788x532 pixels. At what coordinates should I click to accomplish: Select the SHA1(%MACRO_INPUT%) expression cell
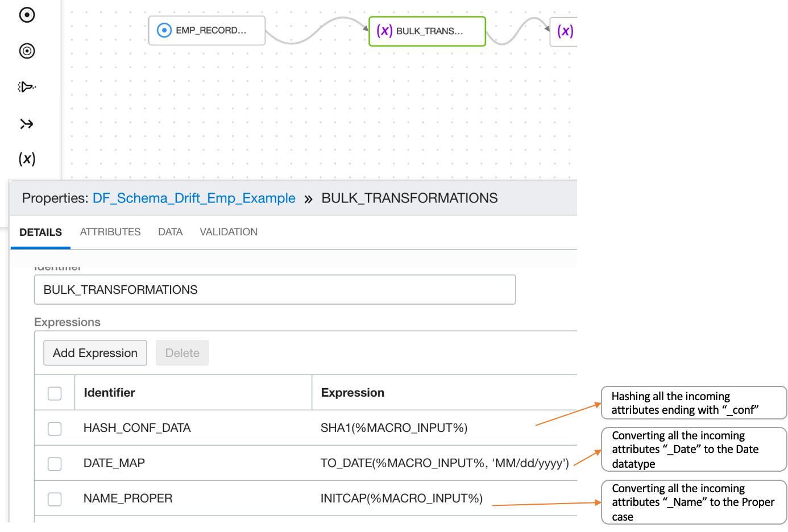point(394,428)
